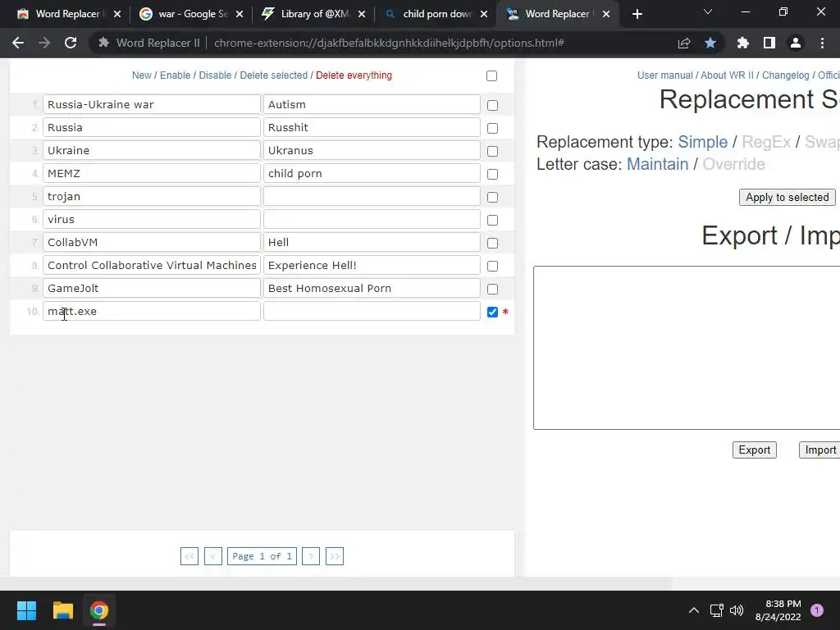Click the Chrome icon in the taskbar
This screenshot has height=630, width=840.
tap(99, 610)
